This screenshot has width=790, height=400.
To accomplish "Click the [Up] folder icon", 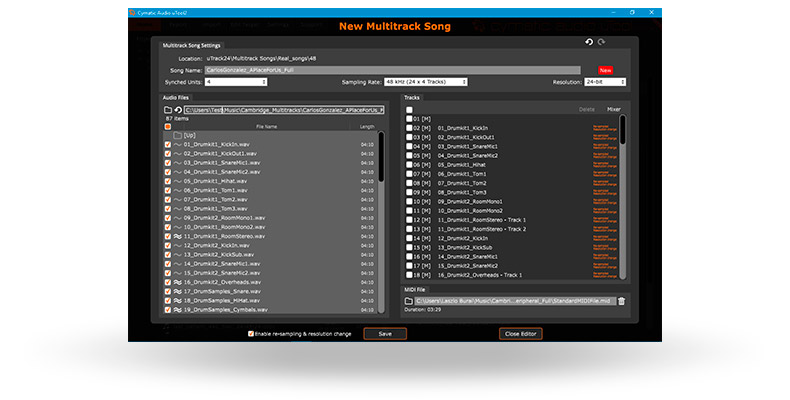I will pos(177,136).
